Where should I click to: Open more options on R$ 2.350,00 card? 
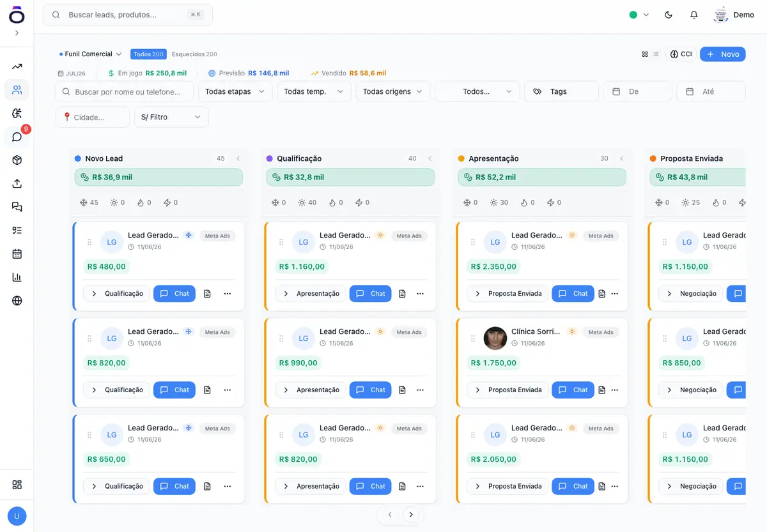[x=615, y=294]
